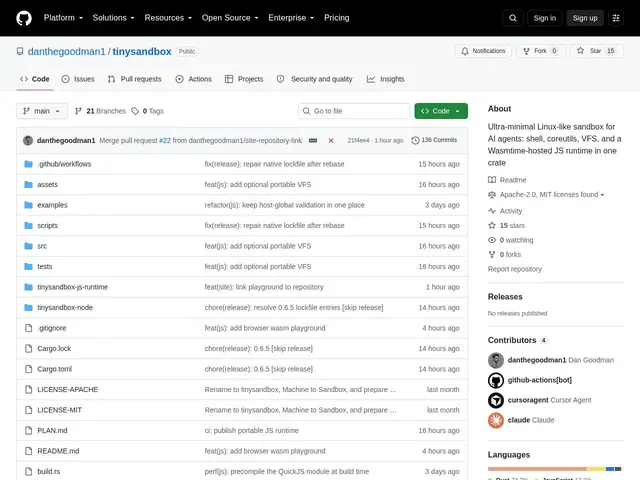The width and height of the screenshot is (640, 480).
Task: Open the LICENSE-APACHE file
Action: (68, 390)
